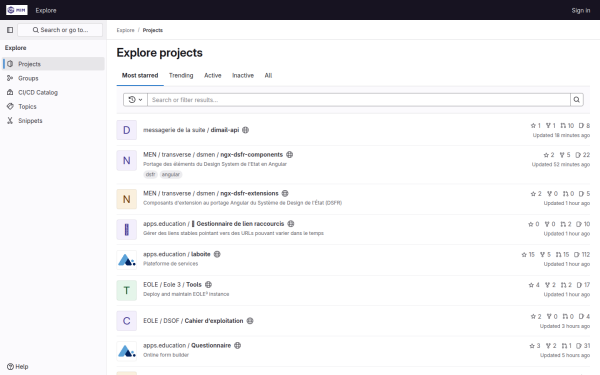600x375 pixels.
Task: Click the GitLab MIM logo
Action: pos(16,10)
